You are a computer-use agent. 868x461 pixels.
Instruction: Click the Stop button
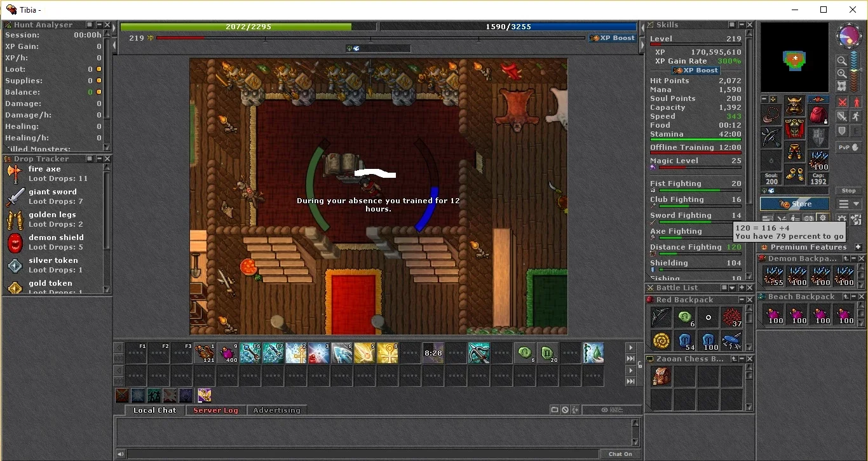tap(849, 190)
